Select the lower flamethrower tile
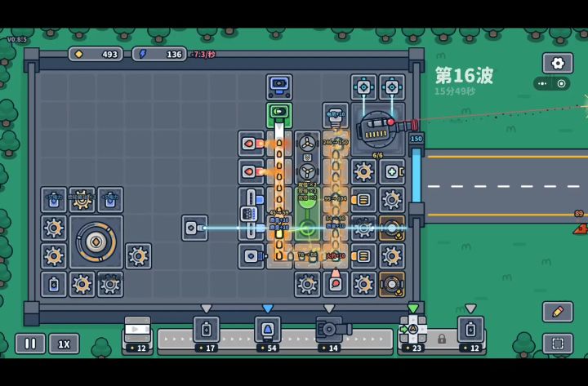Screen dimensions: 588x386 (x=251, y=171)
